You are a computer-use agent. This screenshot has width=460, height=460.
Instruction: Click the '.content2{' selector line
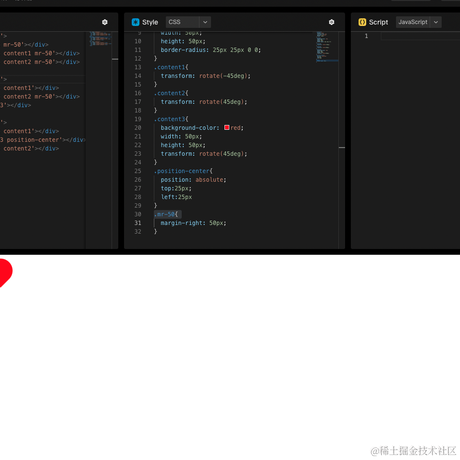tap(171, 93)
